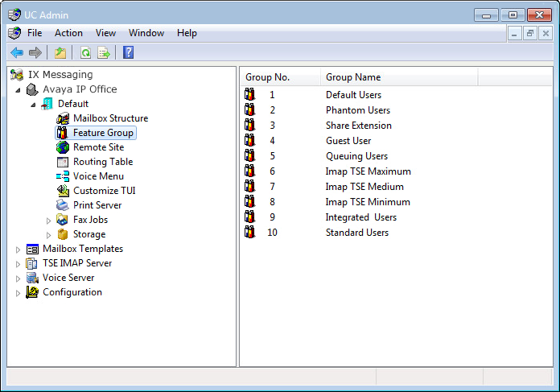Viewport: 560px width, 392px height.
Task: Expand the Mailbox Templates node
Action: point(18,250)
